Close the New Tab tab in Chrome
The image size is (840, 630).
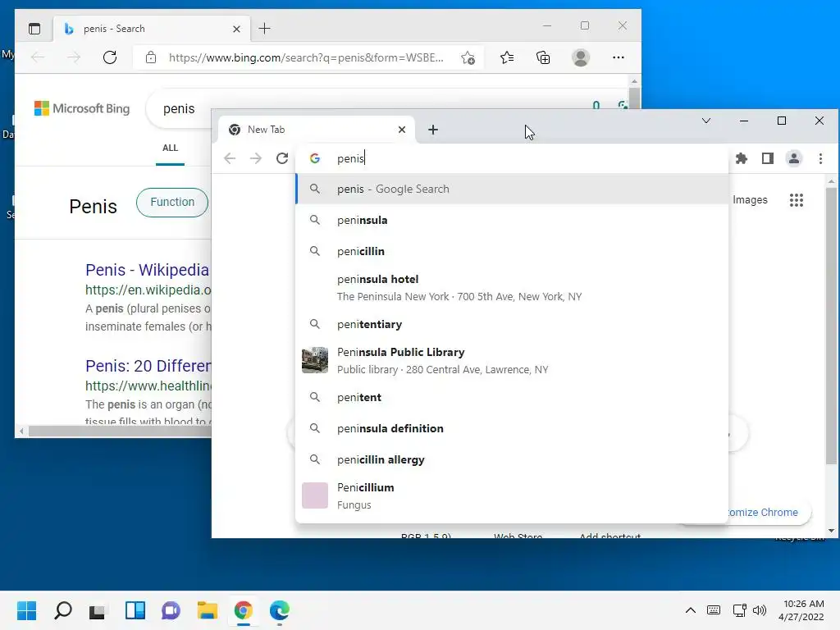tap(402, 129)
